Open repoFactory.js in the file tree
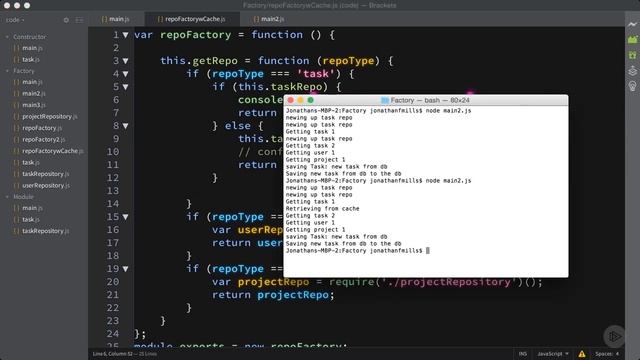 pos(42,128)
